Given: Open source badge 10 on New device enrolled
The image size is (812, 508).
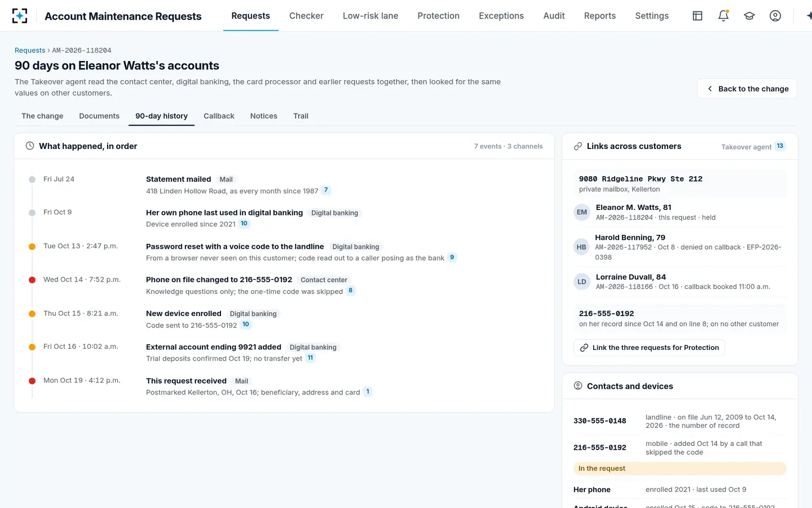Looking at the screenshot, I should point(246,325).
